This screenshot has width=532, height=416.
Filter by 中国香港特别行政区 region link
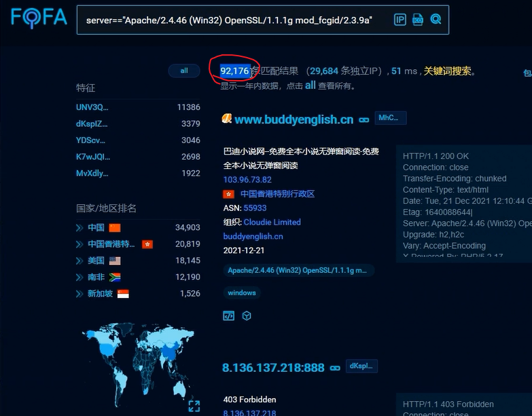point(277,194)
